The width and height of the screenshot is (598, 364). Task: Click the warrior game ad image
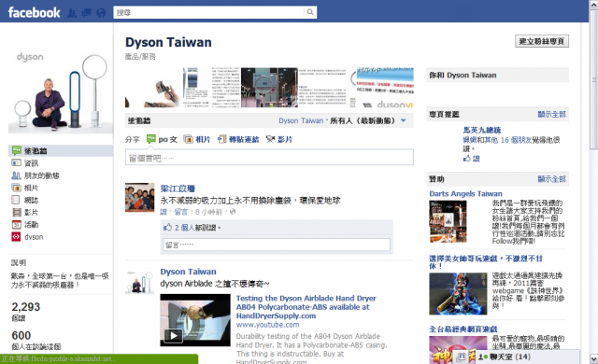(458, 294)
